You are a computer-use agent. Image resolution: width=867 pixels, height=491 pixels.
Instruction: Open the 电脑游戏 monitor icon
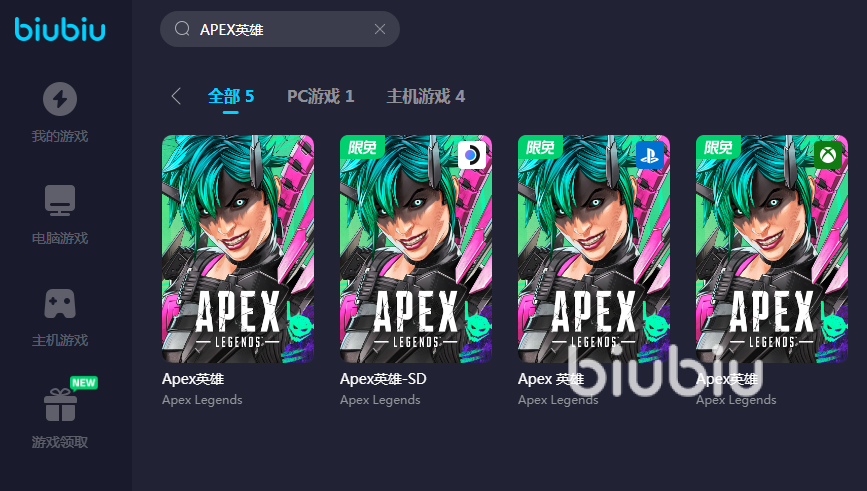tap(60, 200)
